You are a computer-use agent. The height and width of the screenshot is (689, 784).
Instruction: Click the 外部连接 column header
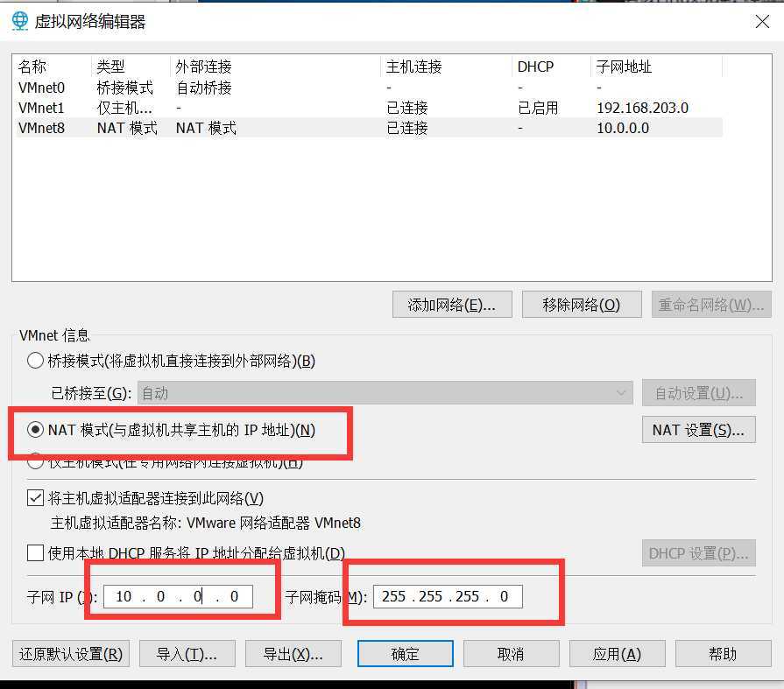point(276,66)
